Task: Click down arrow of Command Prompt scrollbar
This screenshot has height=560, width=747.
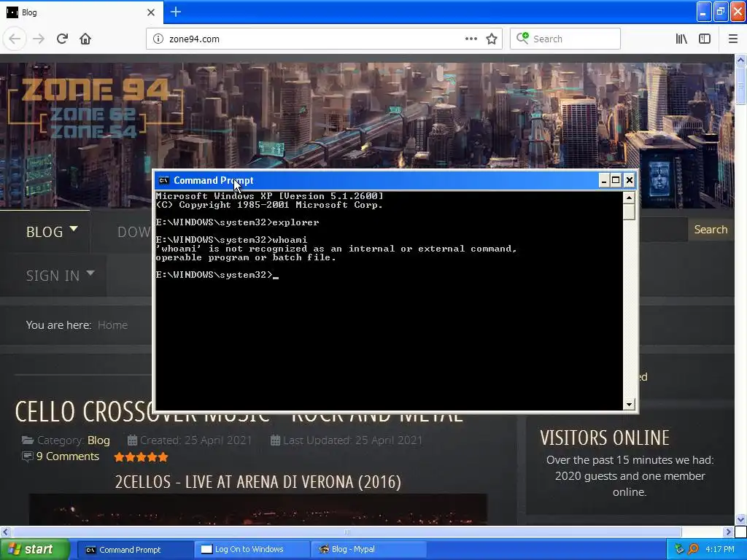Action: (629, 404)
